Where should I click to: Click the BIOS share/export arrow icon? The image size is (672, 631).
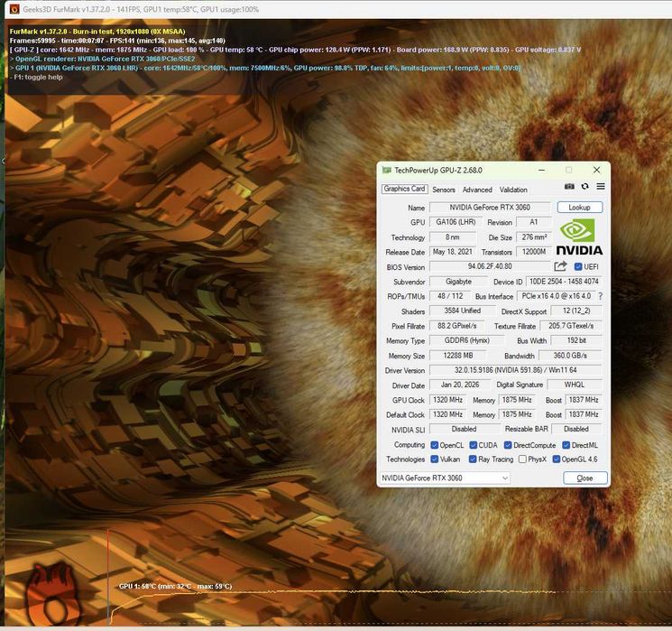pos(560,266)
